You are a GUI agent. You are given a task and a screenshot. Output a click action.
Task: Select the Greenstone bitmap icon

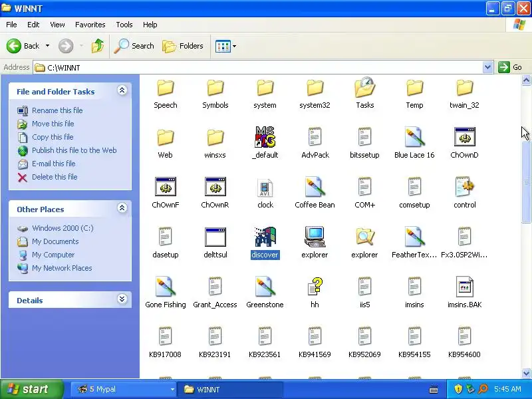265,287
